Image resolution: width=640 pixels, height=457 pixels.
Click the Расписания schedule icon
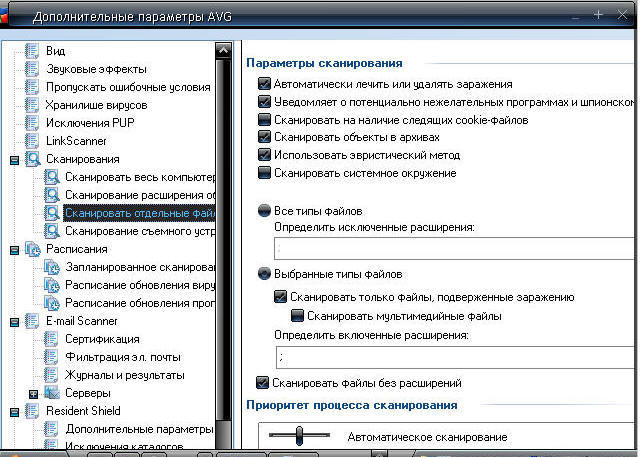[32, 249]
